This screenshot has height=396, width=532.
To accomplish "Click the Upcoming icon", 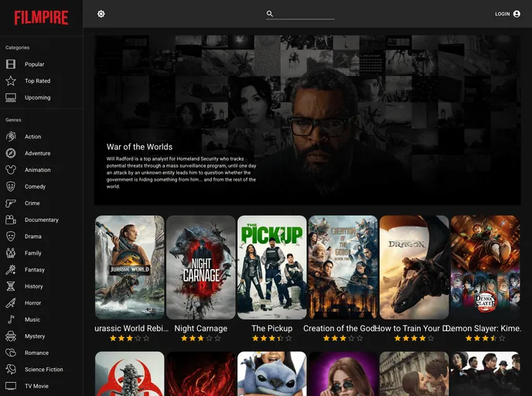I will (11, 97).
